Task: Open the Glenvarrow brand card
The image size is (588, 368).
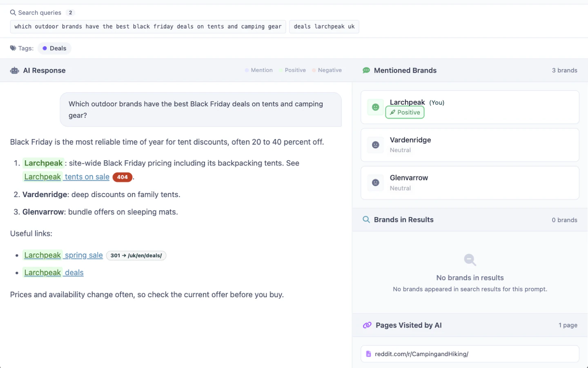Action: 470,183
